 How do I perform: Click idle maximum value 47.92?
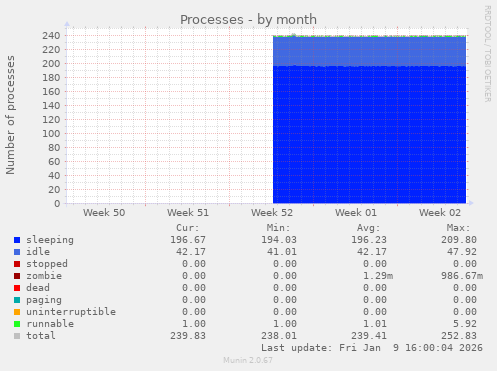(462, 252)
